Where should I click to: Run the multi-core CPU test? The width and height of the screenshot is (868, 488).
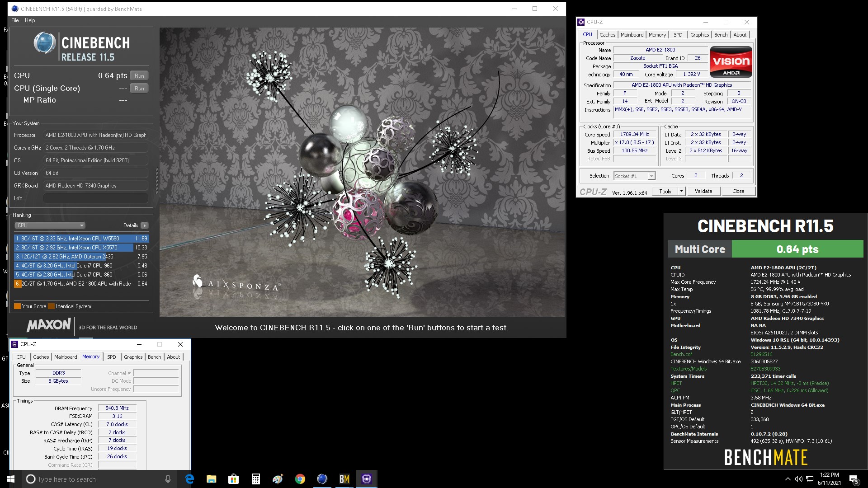tap(139, 76)
